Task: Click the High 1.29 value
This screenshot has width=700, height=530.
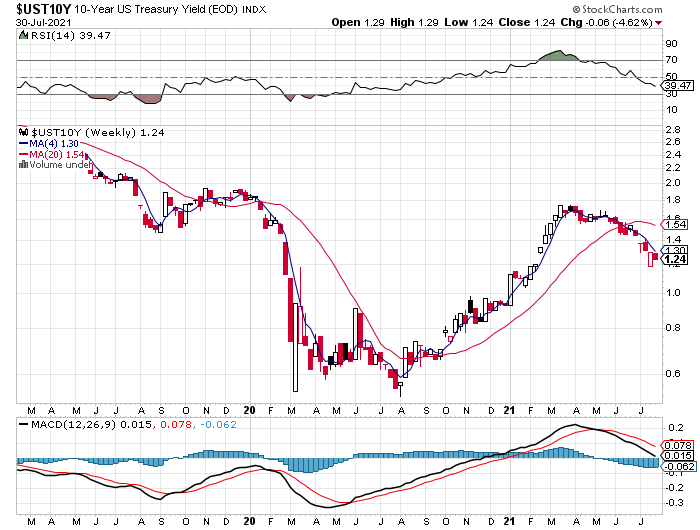Action: pos(414,22)
